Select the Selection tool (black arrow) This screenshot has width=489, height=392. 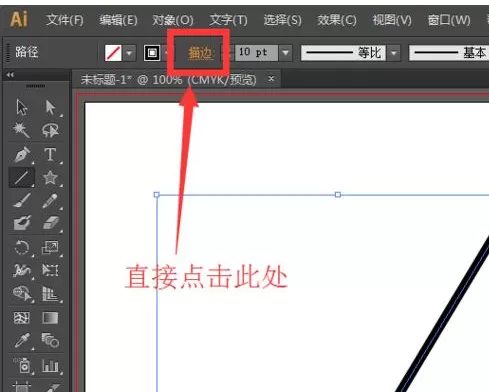coord(22,107)
